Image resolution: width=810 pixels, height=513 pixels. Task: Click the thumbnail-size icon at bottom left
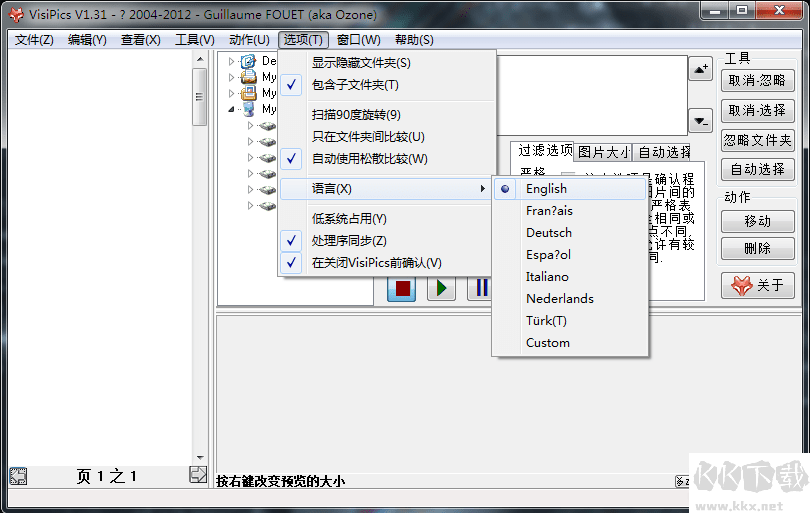click(18, 475)
